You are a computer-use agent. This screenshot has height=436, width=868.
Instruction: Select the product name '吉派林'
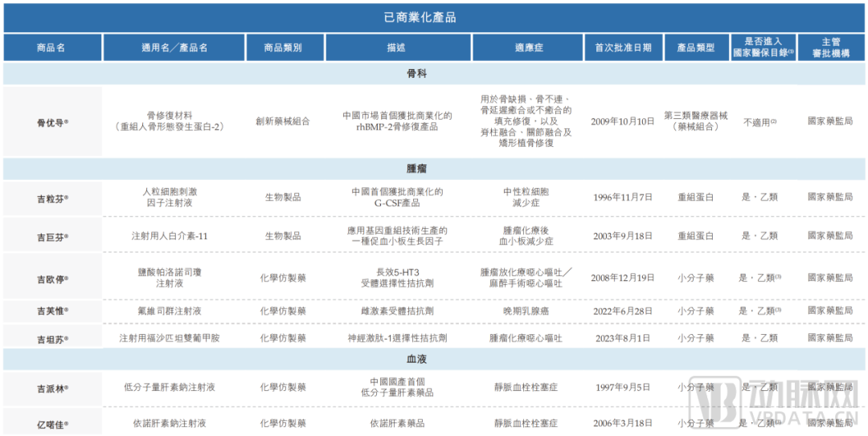52,389
